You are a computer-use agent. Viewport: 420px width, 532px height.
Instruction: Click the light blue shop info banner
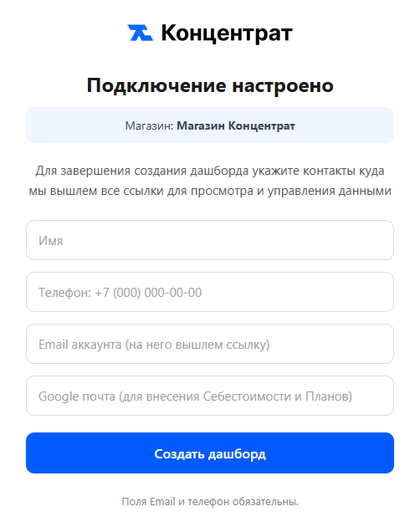click(210, 125)
